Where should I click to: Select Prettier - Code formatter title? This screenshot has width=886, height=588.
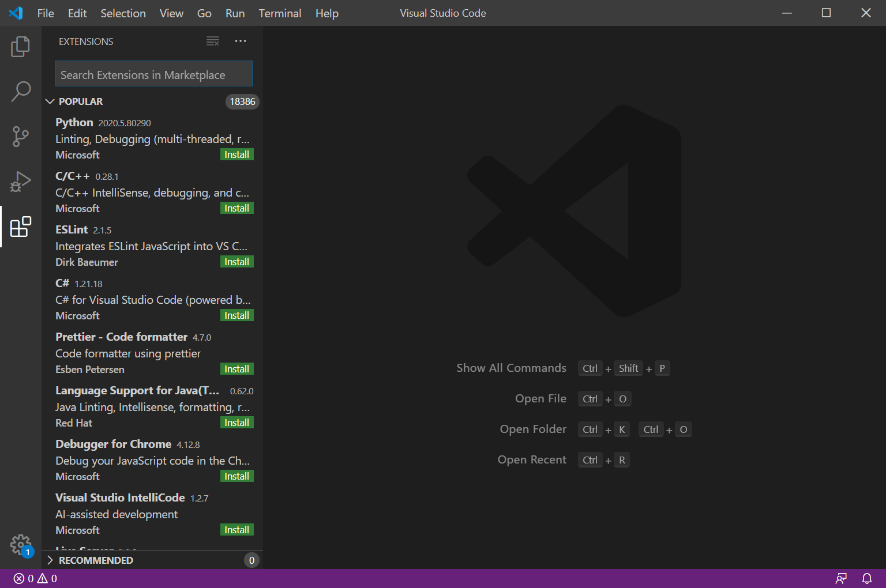(x=121, y=337)
